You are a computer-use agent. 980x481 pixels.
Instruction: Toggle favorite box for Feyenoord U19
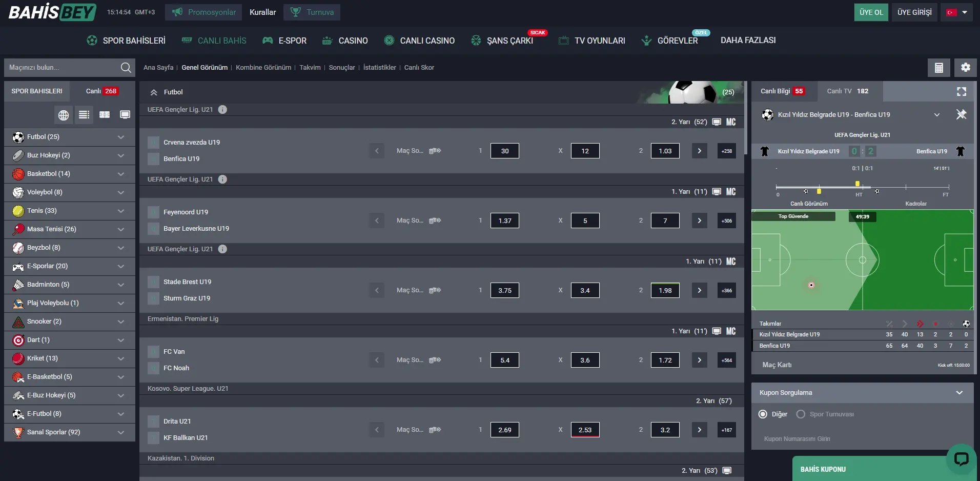pyautogui.click(x=153, y=212)
